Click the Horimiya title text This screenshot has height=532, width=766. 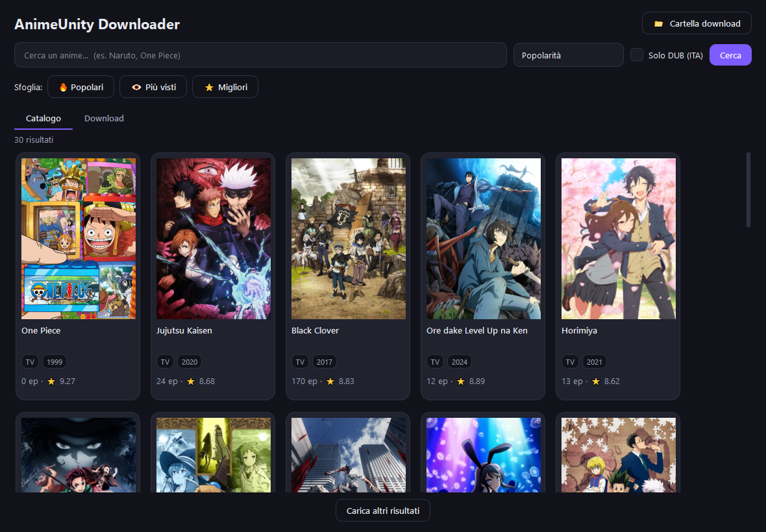click(580, 330)
